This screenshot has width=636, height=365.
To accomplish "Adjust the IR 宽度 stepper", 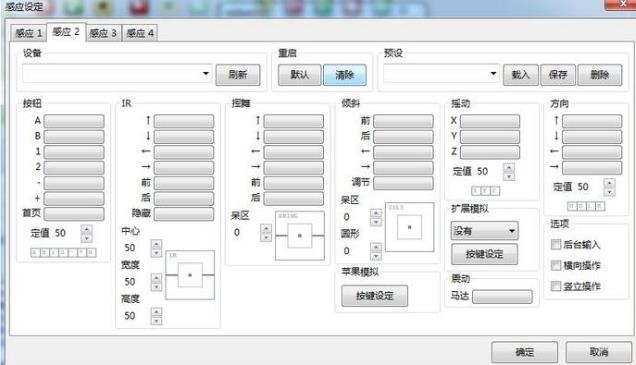I will pyautogui.click(x=156, y=282).
